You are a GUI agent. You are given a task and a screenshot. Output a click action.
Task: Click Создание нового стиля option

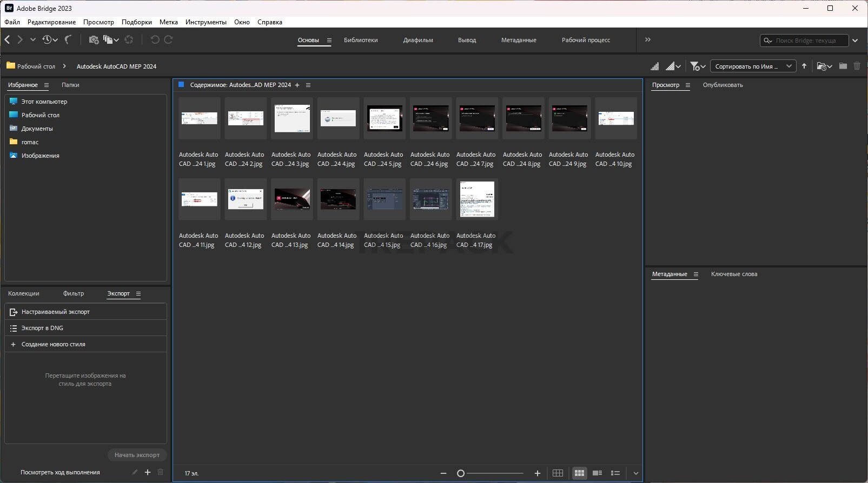click(53, 344)
